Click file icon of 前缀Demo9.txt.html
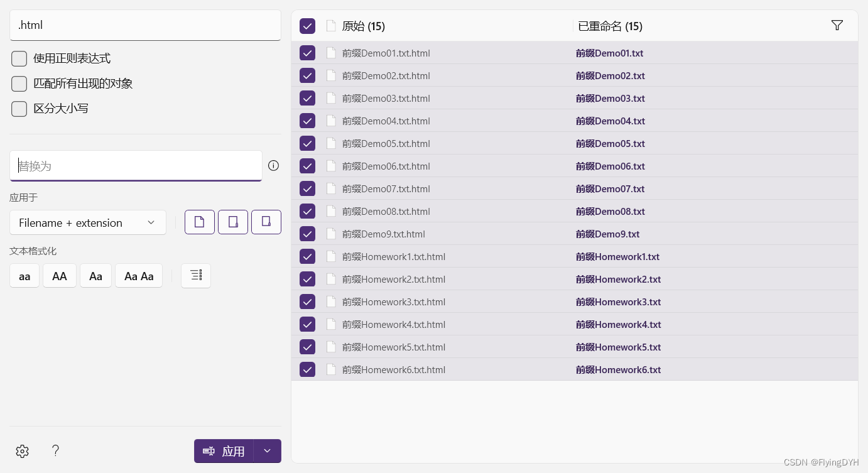Viewport: 868px width, 473px height. tap(331, 234)
